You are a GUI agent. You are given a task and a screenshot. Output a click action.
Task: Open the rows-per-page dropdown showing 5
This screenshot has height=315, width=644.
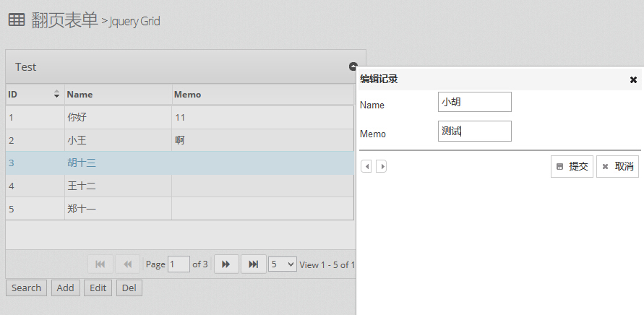pyautogui.click(x=282, y=264)
